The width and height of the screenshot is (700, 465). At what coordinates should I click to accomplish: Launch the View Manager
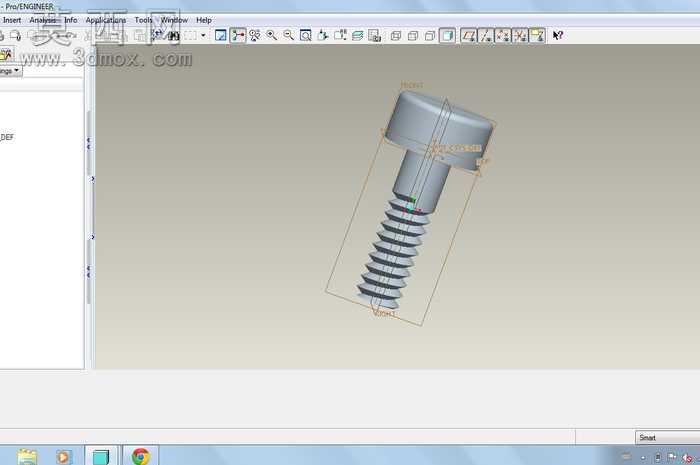coord(374,35)
